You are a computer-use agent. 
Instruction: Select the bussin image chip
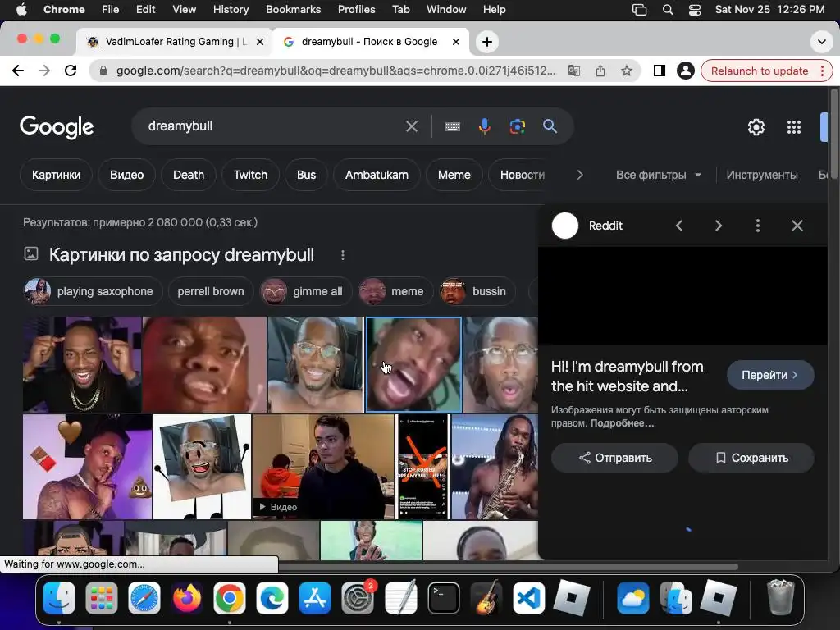pos(476,291)
